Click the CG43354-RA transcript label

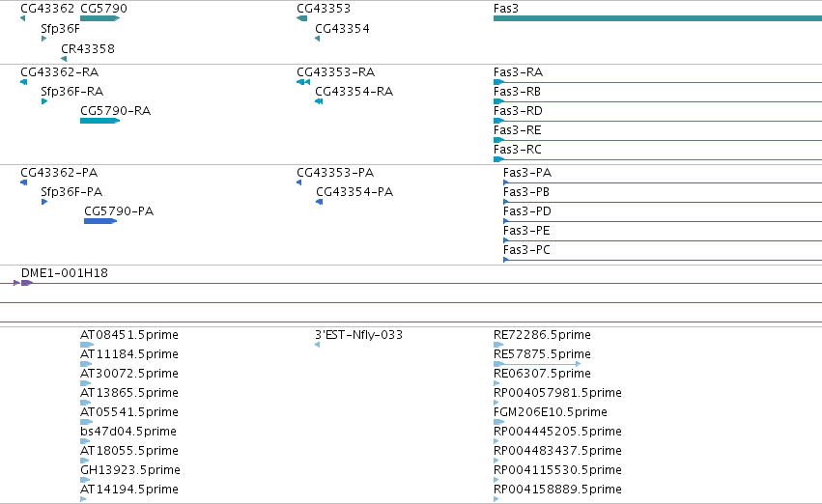pyautogui.click(x=354, y=91)
